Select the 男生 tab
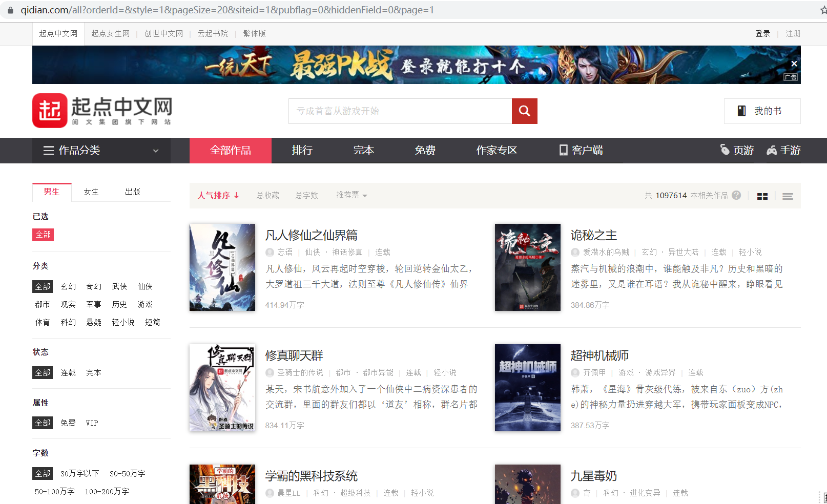This screenshot has width=827, height=504. (x=52, y=192)
